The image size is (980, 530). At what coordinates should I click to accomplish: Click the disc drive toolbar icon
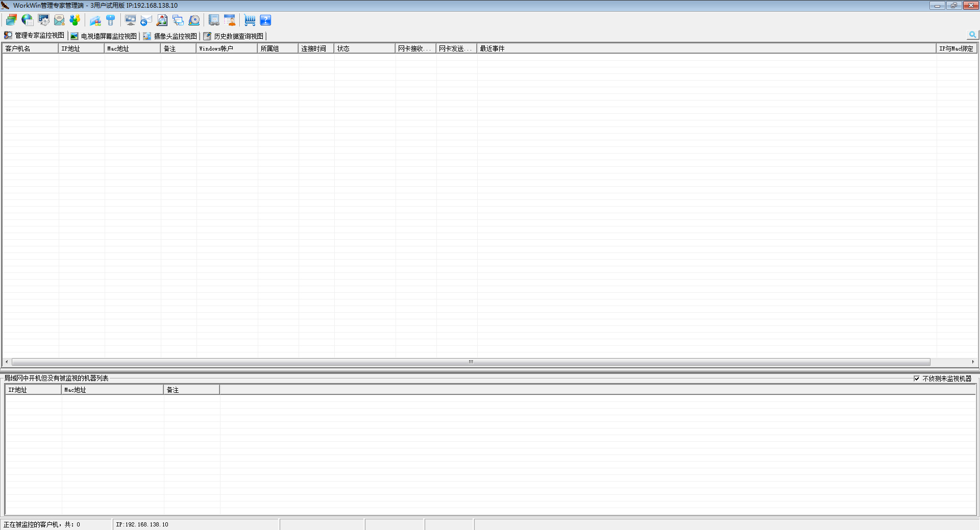click(194, 20)
